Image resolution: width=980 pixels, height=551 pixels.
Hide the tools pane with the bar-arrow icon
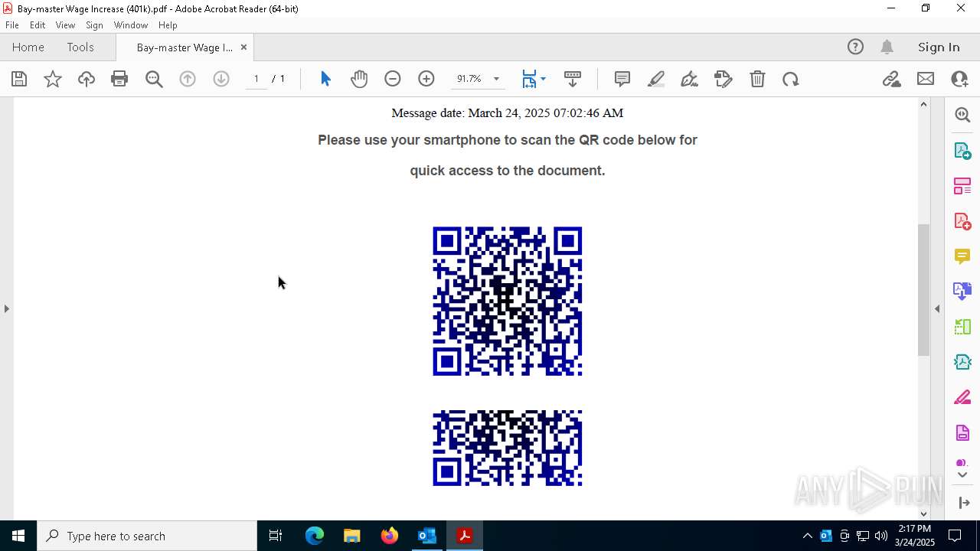pyautogui.click(x=964, y=503)
